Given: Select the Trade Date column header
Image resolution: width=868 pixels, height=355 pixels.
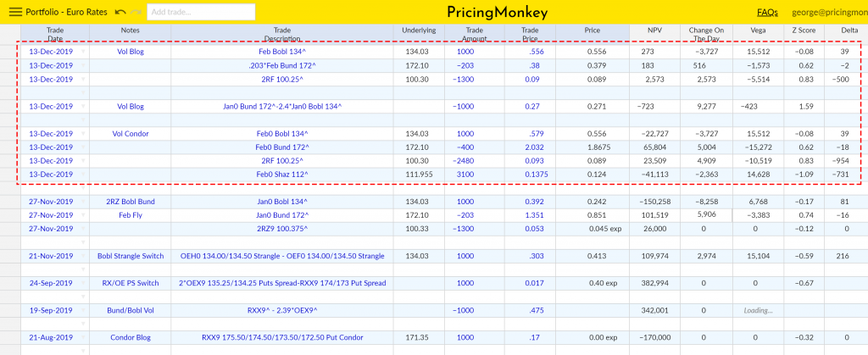Looking at the screenshot, I should coord(55,34).
